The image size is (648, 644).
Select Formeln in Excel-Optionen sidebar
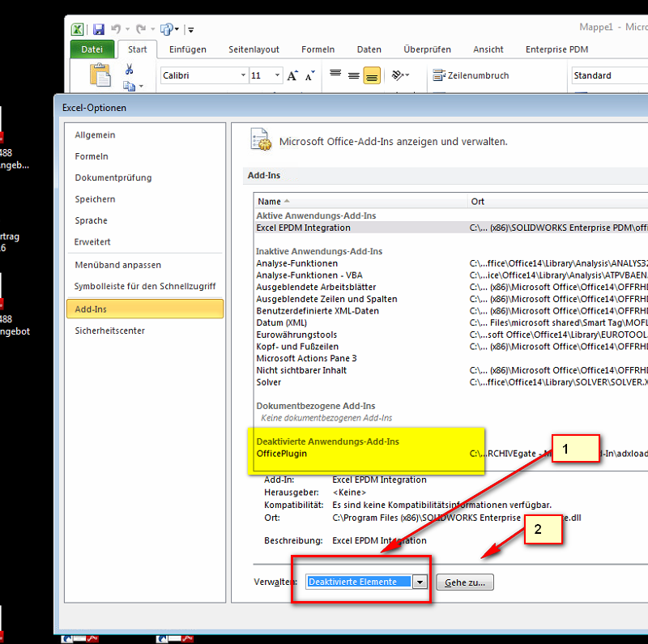(145, 156)
